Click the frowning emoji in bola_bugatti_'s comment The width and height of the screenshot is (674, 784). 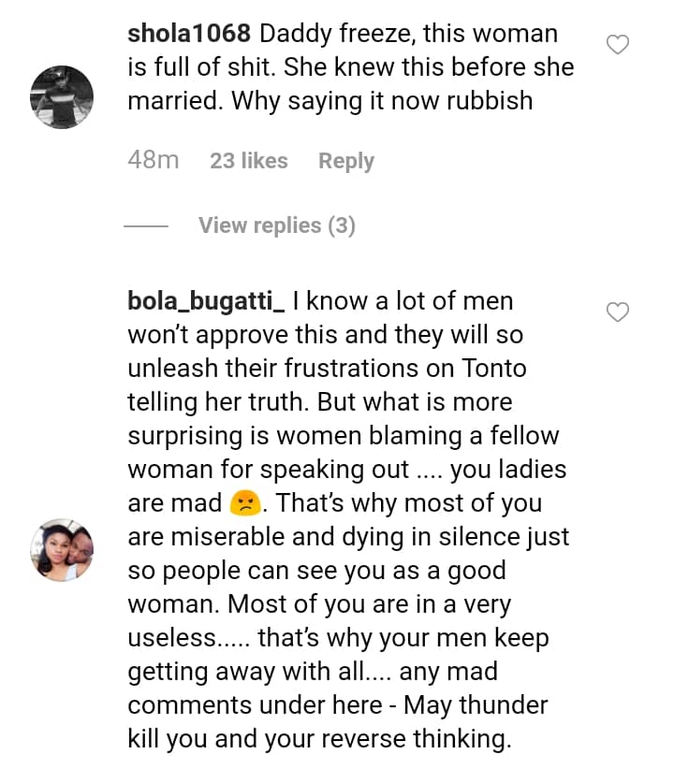coord(242,503)
